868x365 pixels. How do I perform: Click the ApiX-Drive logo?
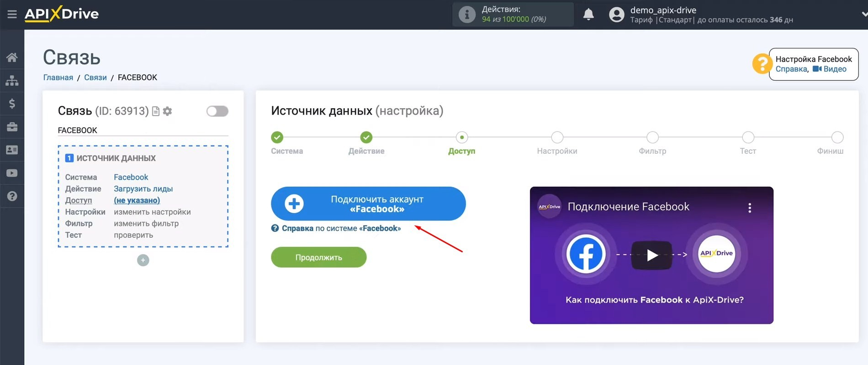[62, 14]
